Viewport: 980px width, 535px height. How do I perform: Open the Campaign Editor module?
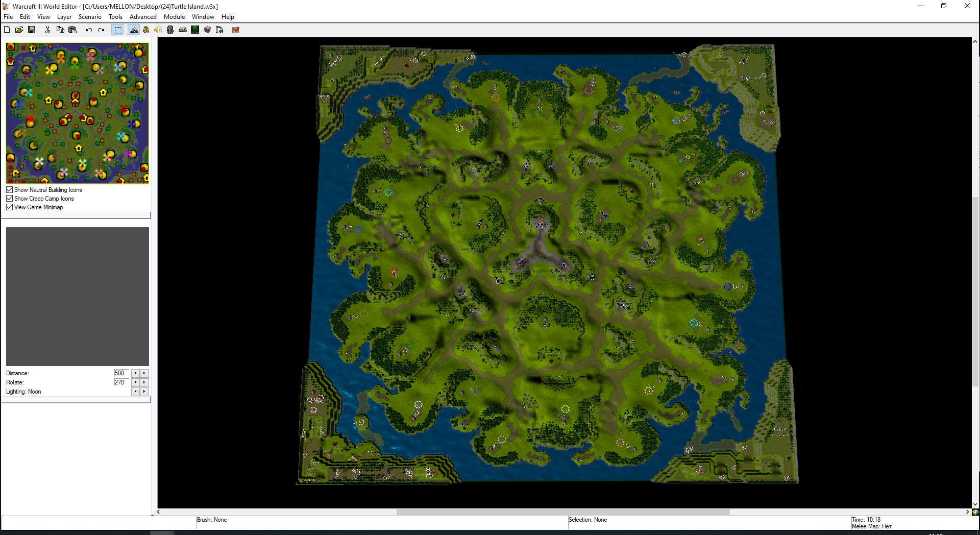click(183, 30)
